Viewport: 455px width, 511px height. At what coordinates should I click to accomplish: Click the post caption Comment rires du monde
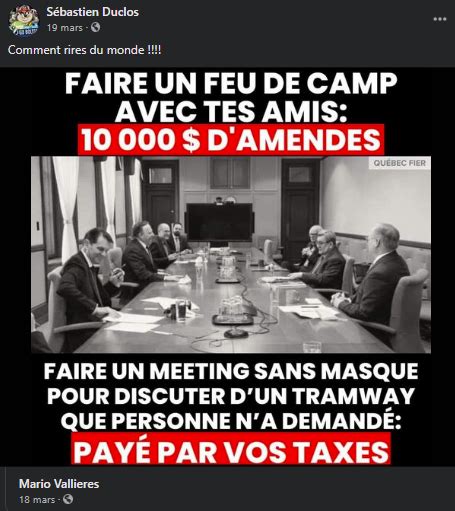[84, 50]
